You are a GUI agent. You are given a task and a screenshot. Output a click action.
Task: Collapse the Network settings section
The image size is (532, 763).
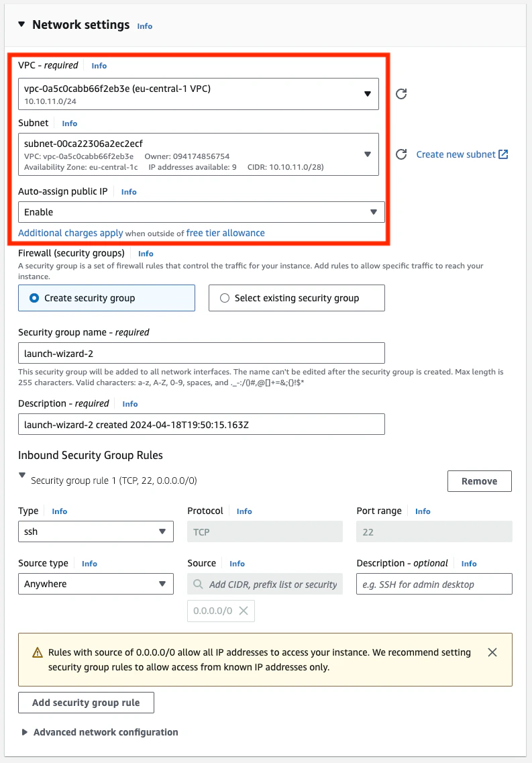(21, 24)
